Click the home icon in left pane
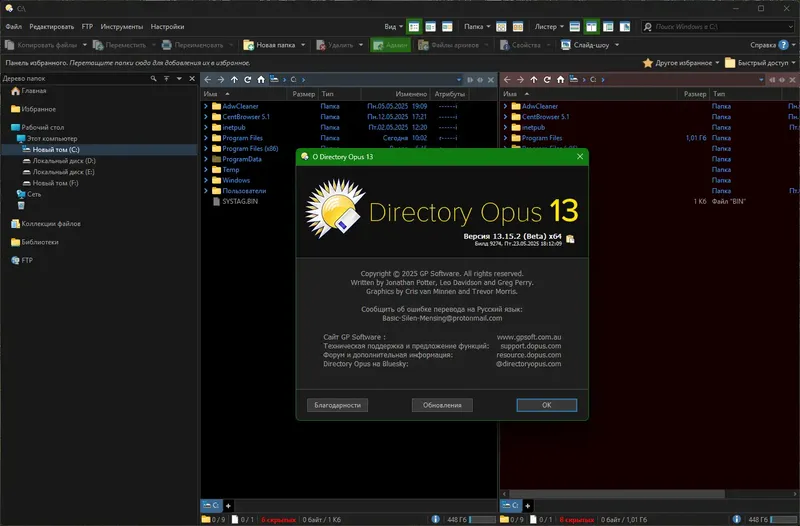800x526 pixels. [x=261, y=80]
